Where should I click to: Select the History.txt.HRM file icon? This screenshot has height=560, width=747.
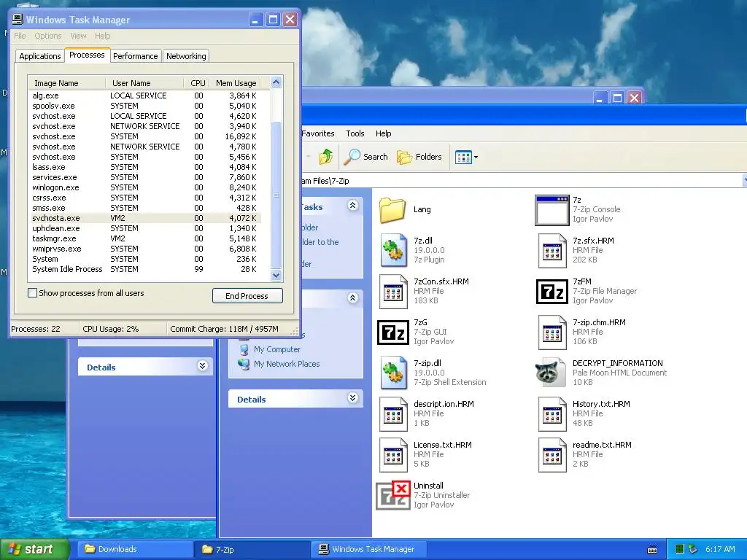point(552,414)
